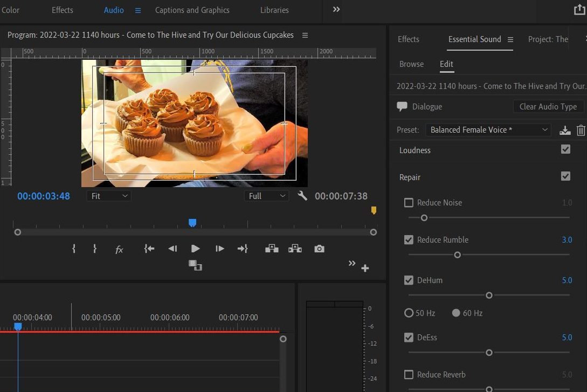This screenshot has height=392, width=587.
Task: Toggle the Loudness section checkbox
Action: pos(565,149)
